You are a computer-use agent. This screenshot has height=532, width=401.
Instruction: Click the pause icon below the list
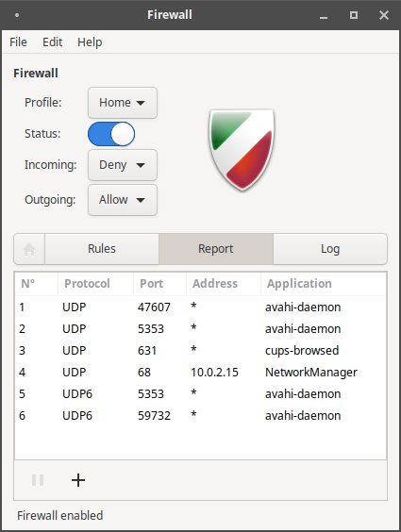pos(38,480)
